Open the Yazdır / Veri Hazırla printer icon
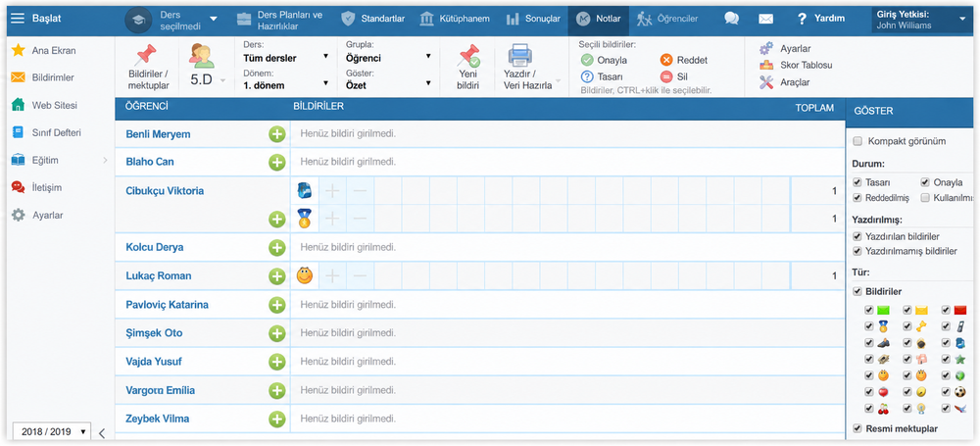Viewport: 980px width, 446px height. point(519,56)
